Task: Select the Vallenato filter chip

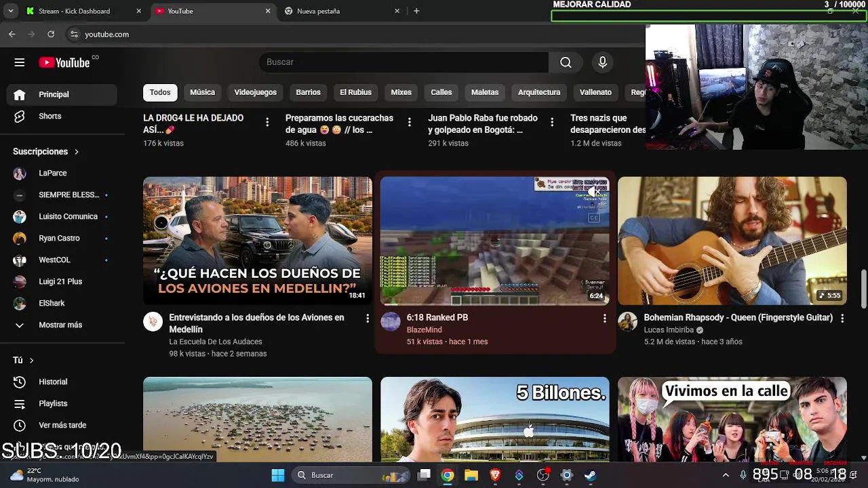Action: tap(595, 92)
